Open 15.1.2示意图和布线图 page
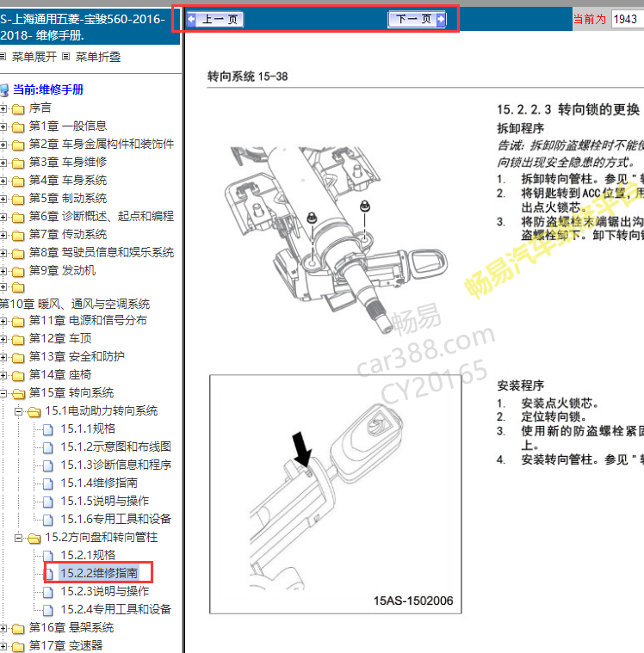The width and height of the screenshot is (644, 653). pos(116,447)
